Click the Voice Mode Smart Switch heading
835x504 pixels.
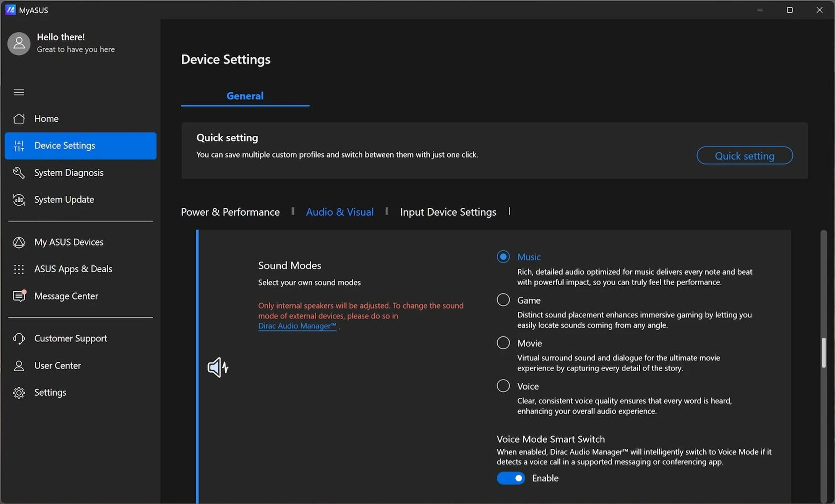point(551,439)
